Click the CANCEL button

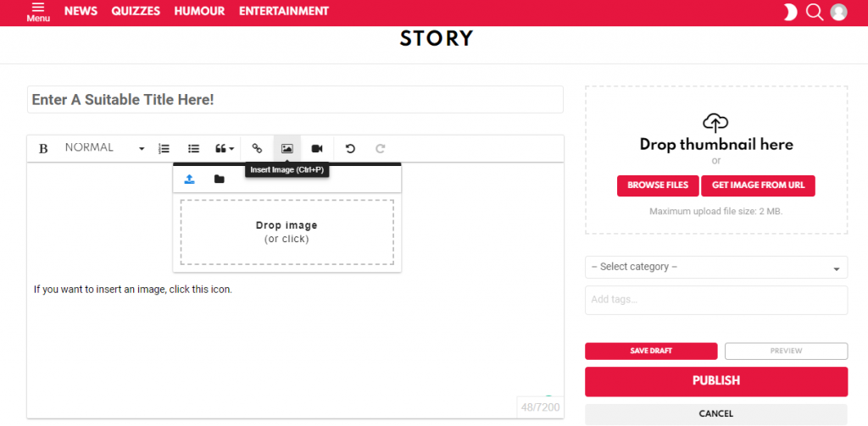click(716, 414)
